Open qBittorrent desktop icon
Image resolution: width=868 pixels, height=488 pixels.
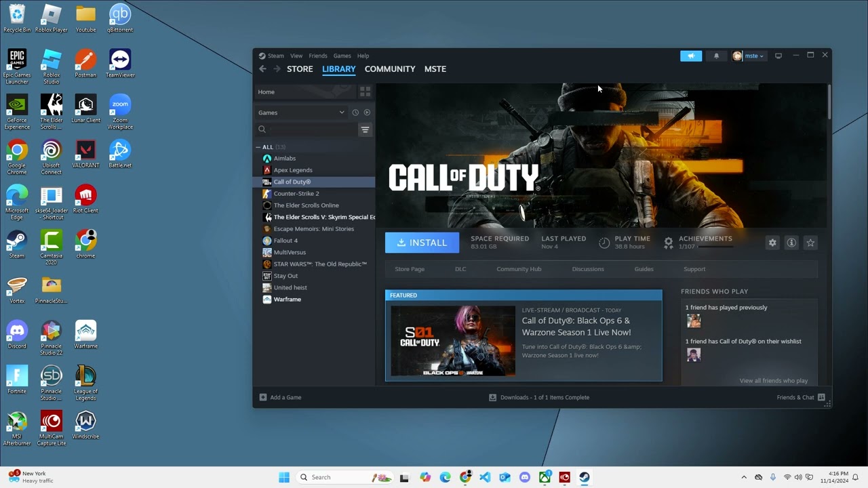120,18
